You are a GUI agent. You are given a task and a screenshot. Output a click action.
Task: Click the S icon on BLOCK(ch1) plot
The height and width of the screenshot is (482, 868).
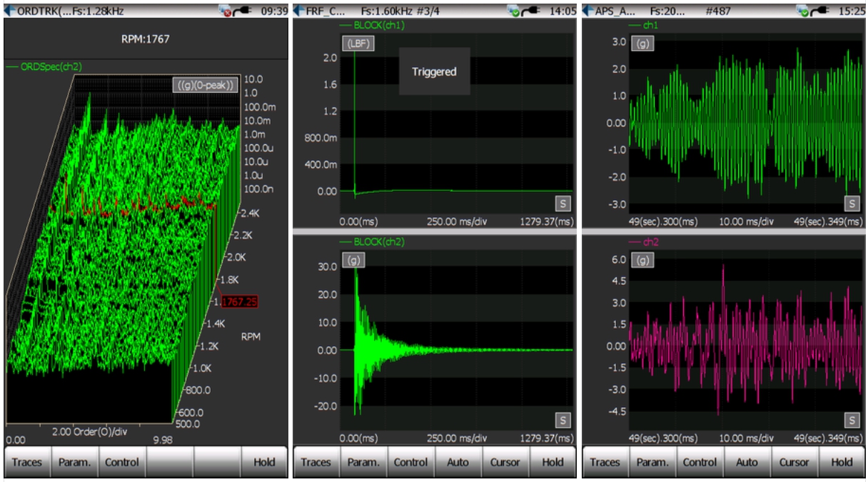pos(562,204)
